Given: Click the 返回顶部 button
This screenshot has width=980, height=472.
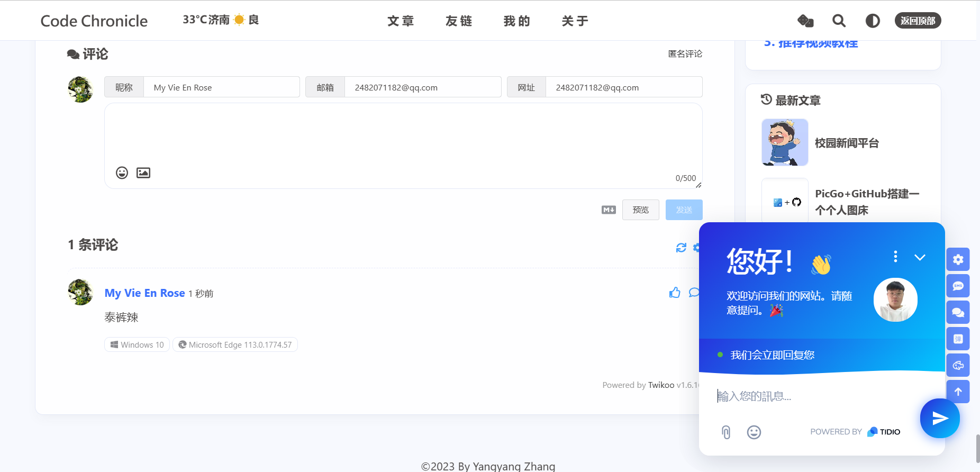Looking at the screenshot, I should 918,21.
